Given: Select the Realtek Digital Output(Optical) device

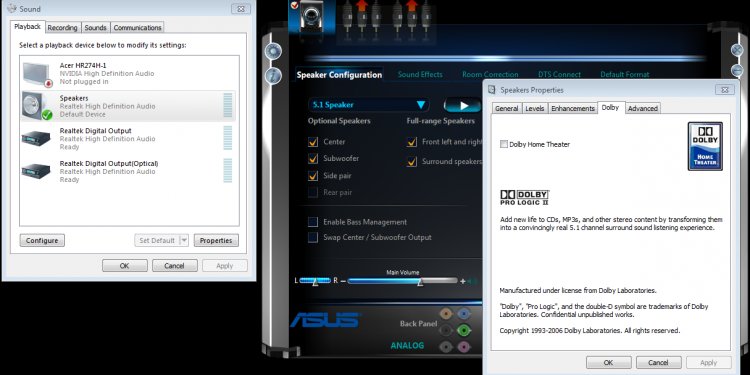Looking at the screenshot, I should click(129, 171).
